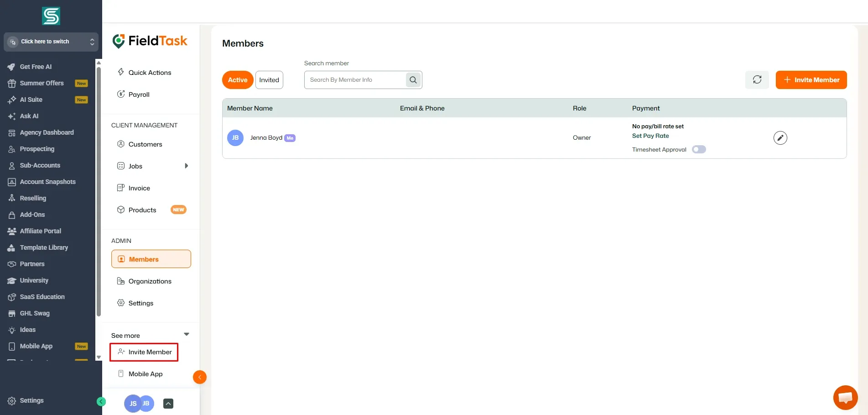Click the orange Invite Member button
The height and width of the screenshot is (415, 868).
coord(811,80)
